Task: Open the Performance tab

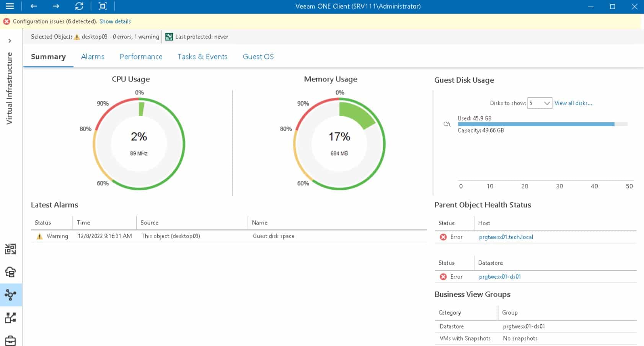Action: click(141, 57)
